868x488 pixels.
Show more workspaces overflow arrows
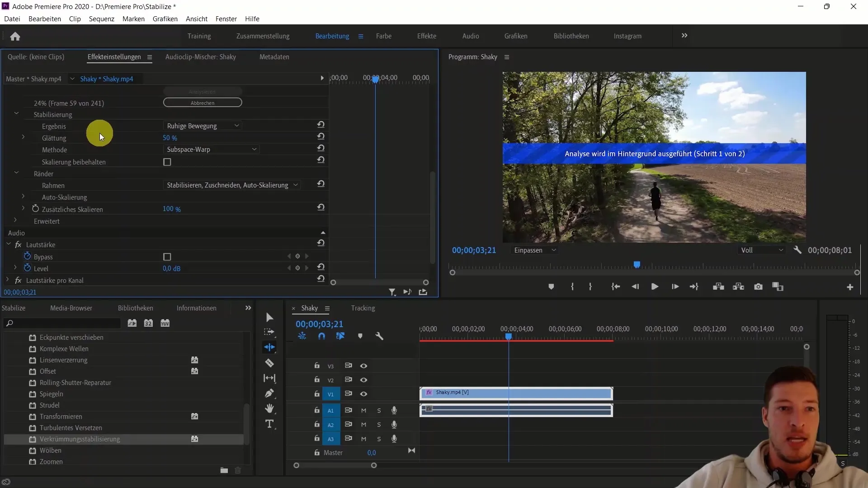tap(684, 36)
